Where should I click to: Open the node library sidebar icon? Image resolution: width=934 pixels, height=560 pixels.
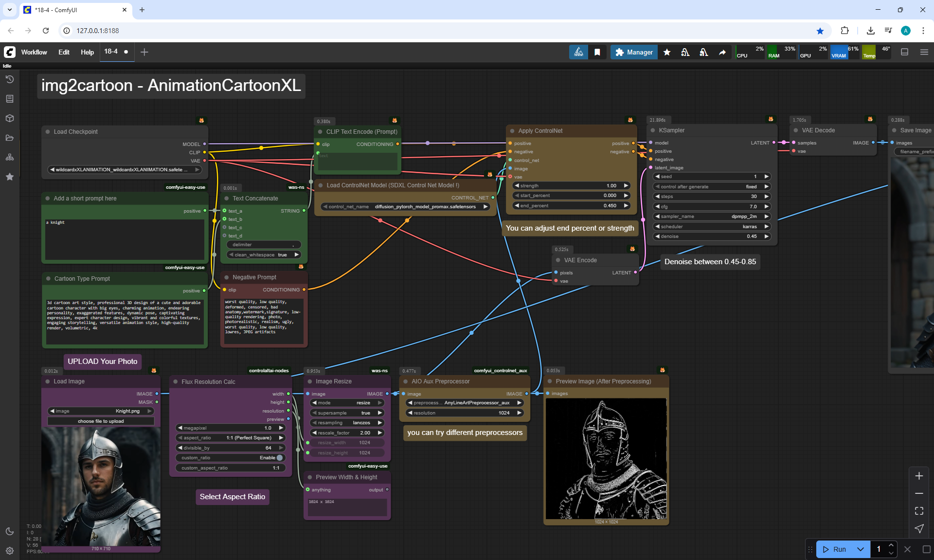pos(10,99)
